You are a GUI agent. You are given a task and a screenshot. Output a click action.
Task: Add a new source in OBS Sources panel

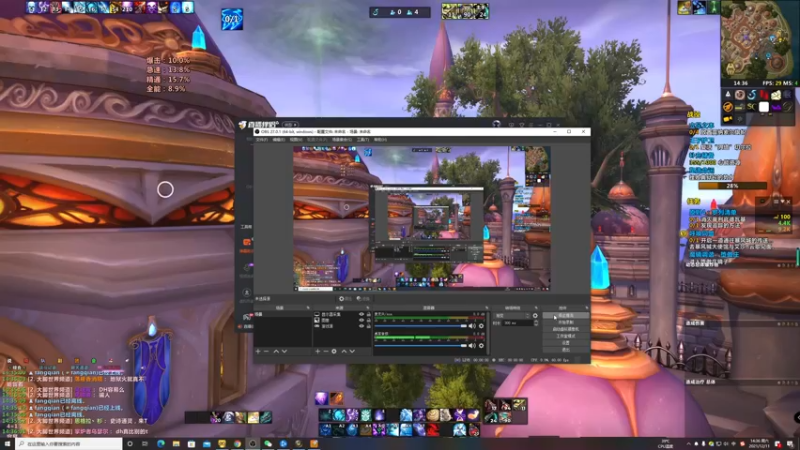pos(317,352)
